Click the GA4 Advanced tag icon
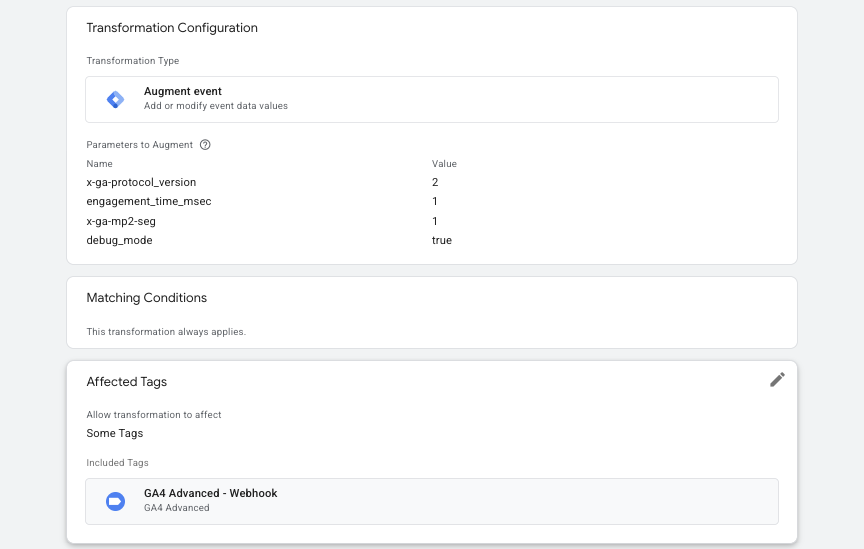 115,502
